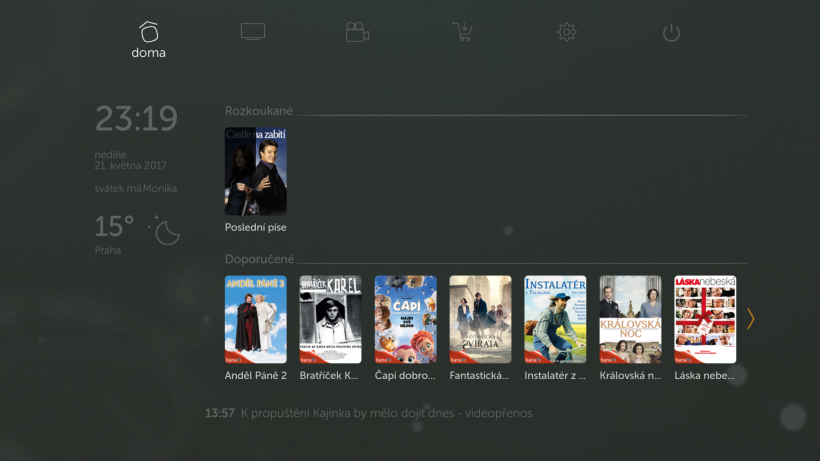
Task: Click the moon weather icon
Action: pyautogui.click(x=165, y=230)
